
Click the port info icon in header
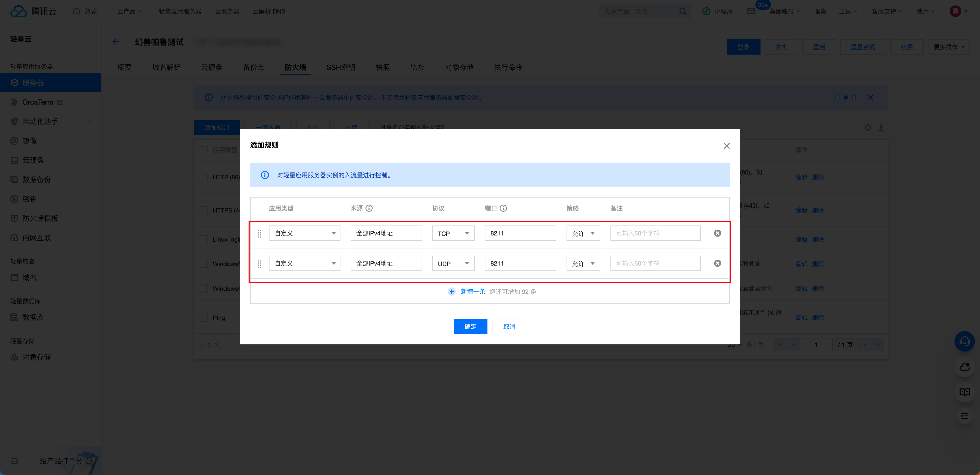[x=503, y=208]
